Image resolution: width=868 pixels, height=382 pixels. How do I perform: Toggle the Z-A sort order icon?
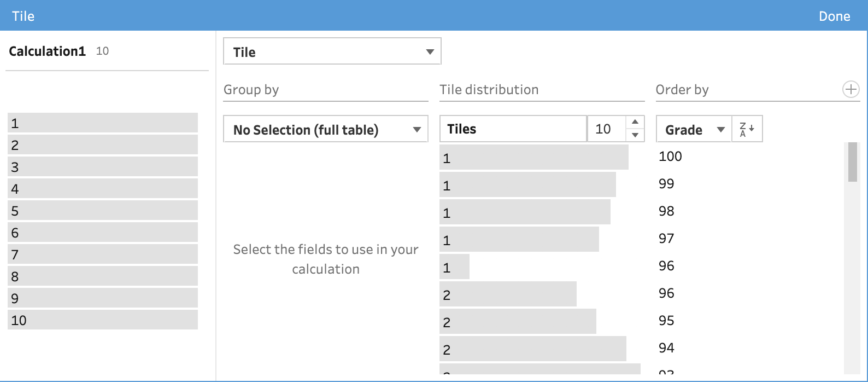point(747,129)
